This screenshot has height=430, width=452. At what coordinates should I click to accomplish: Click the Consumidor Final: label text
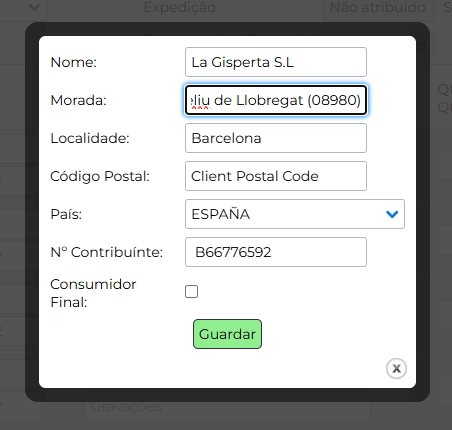point(93,293)
